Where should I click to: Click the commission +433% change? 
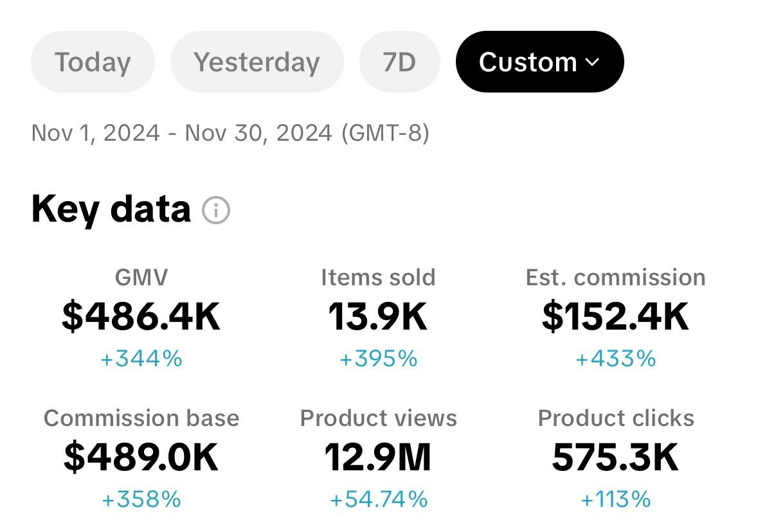(615, 359)
